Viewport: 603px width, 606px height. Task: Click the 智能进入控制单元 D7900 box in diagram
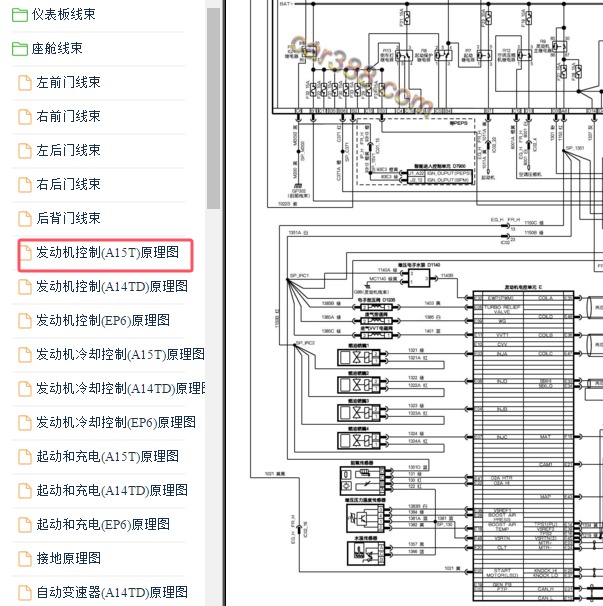click(x=440, y=177)
